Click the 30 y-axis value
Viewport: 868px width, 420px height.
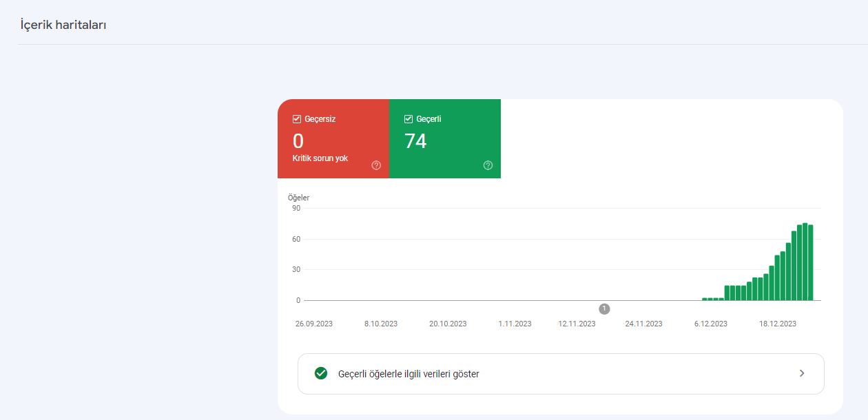coord(296,269)
